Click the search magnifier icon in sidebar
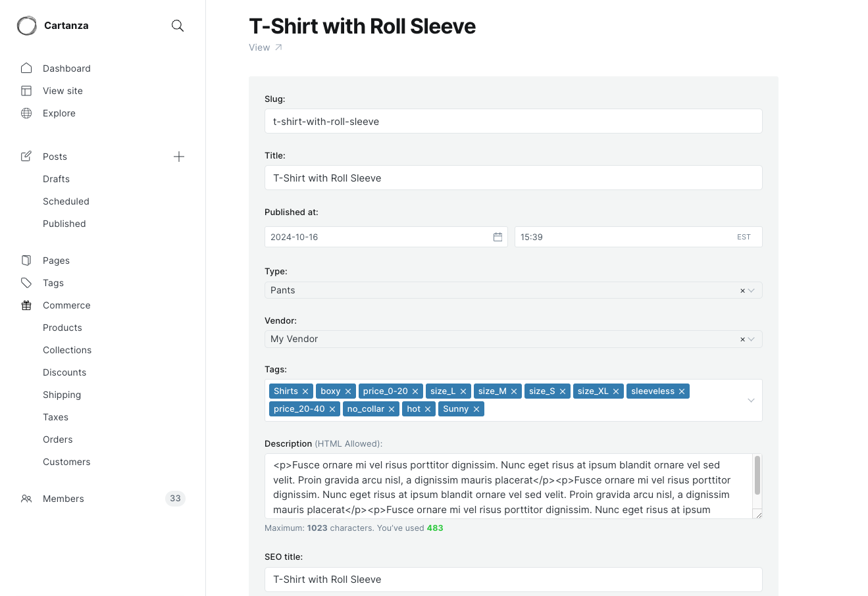Image resolution: width=868 pixels, height=596 pixels. [177, 26]
